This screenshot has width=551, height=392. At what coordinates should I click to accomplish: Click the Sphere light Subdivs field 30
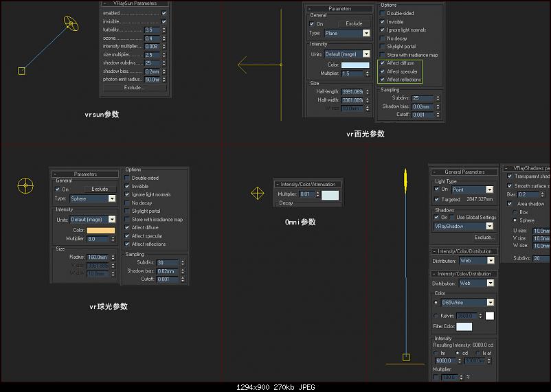(x=168, y=262)
